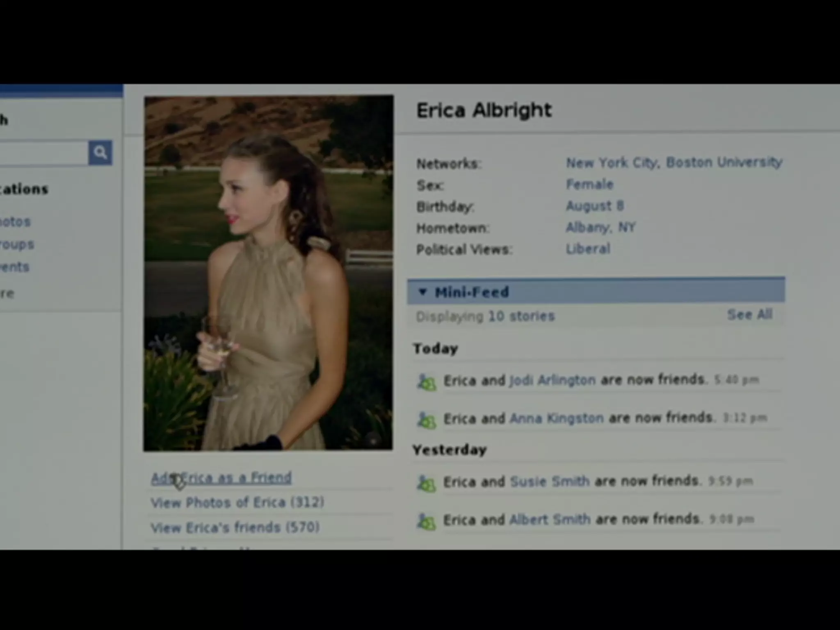Click See All in Mini-Feed
The height and width of the screenshot is (630, 840).
(x=749, y=315)
